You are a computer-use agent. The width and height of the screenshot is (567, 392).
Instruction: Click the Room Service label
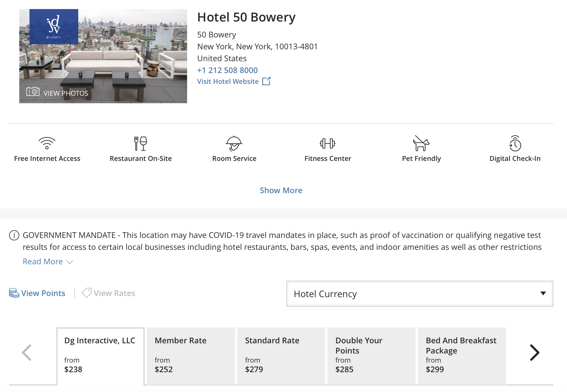tap(234, 159)
